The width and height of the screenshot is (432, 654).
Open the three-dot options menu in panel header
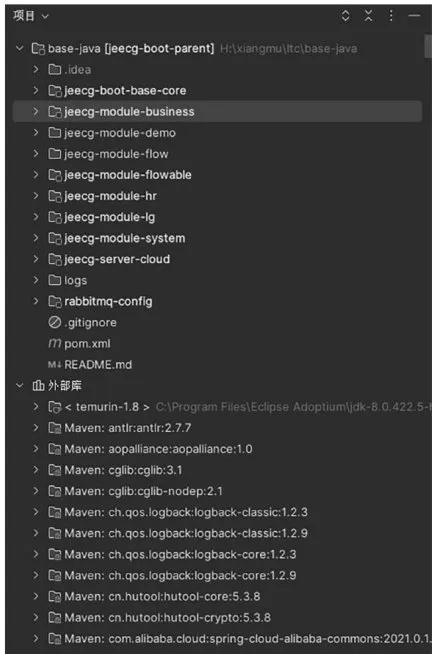point(391,16)
